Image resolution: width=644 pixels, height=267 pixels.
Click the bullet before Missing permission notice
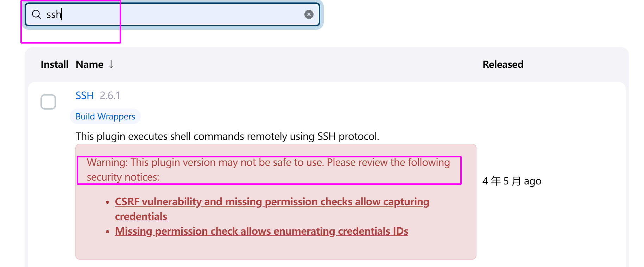pyautogui.click(x=108, y=232)
